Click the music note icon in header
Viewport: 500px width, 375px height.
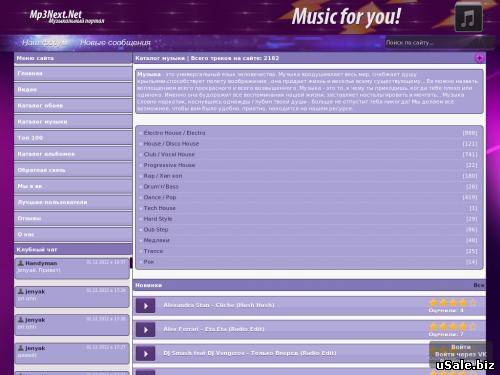[469, 17]
